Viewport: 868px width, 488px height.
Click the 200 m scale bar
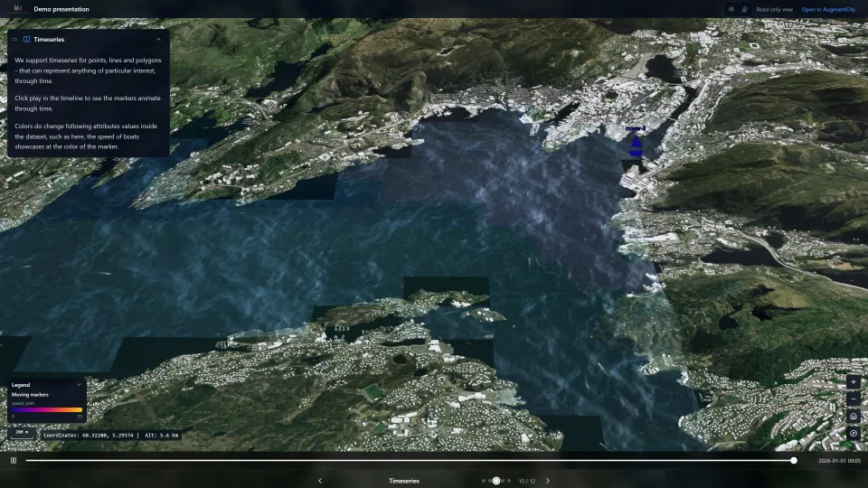tap(22, 434)
